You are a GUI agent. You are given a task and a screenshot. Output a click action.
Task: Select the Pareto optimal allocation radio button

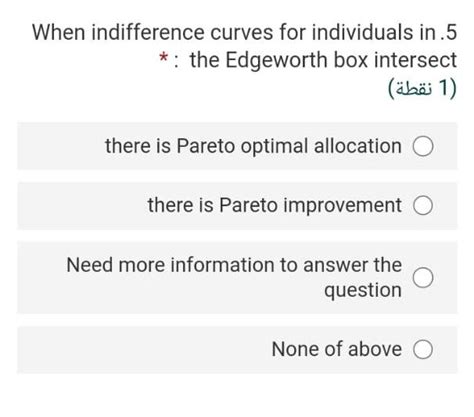click(x=423, y=146)
